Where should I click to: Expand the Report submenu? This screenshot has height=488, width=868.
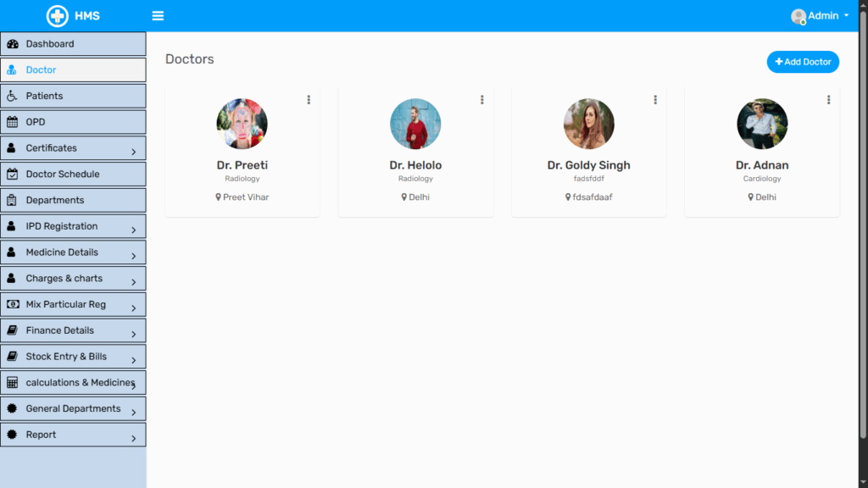coord(133,438)
